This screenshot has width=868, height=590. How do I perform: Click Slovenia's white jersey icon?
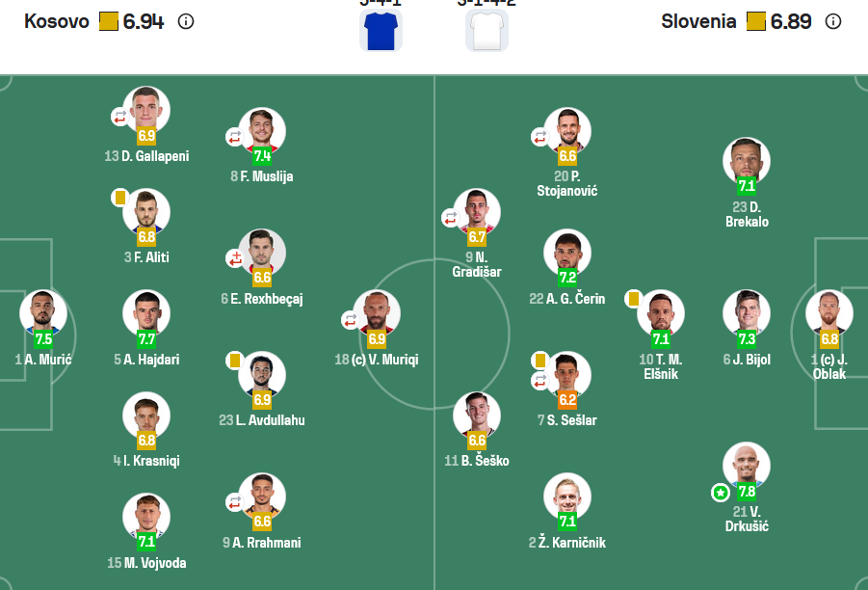click(x=487, y=29)
